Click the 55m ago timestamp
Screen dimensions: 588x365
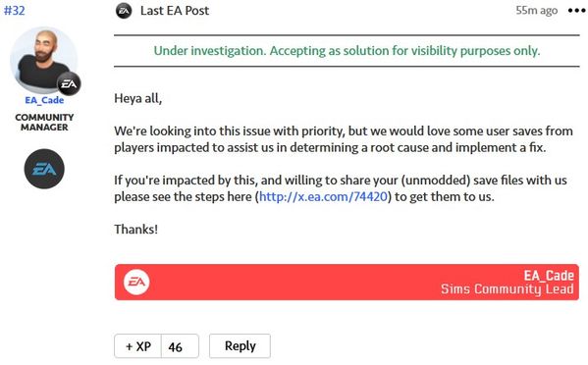pyautogui.click(x=536, y=11)
